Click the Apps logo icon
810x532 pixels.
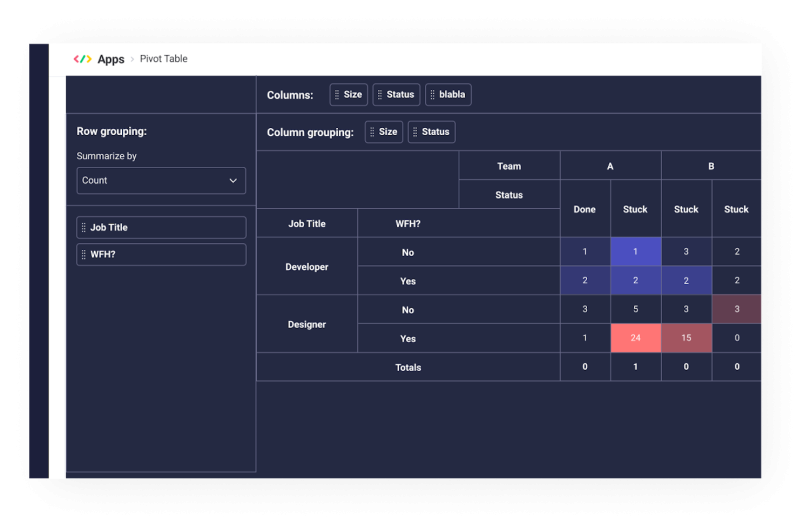82,59
